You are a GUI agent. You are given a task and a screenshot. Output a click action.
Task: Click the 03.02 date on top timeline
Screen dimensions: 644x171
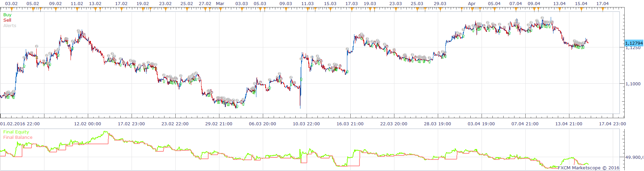(11, 3)
